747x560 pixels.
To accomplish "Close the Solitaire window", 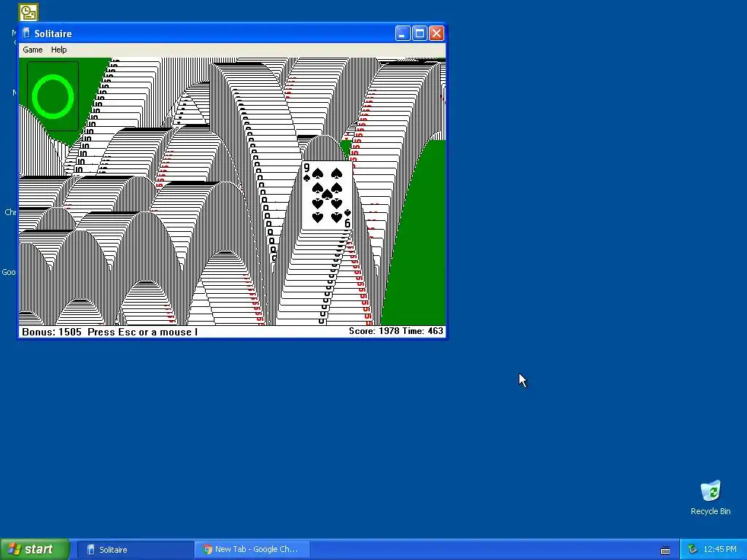I will click(436, 34).
